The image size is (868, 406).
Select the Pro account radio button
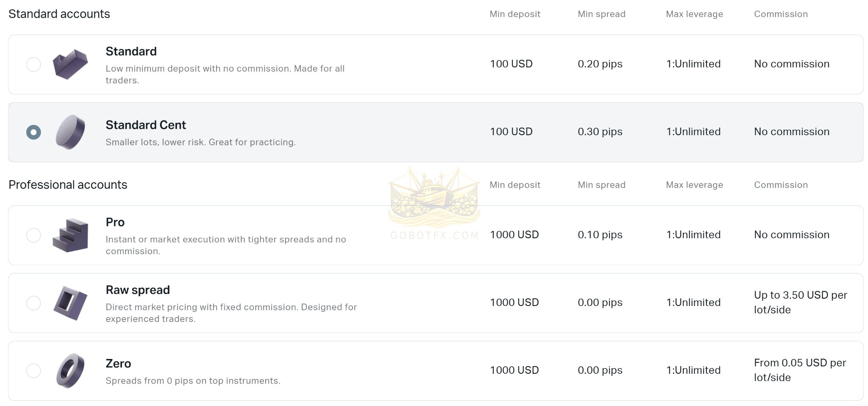(x=34, y=236)
